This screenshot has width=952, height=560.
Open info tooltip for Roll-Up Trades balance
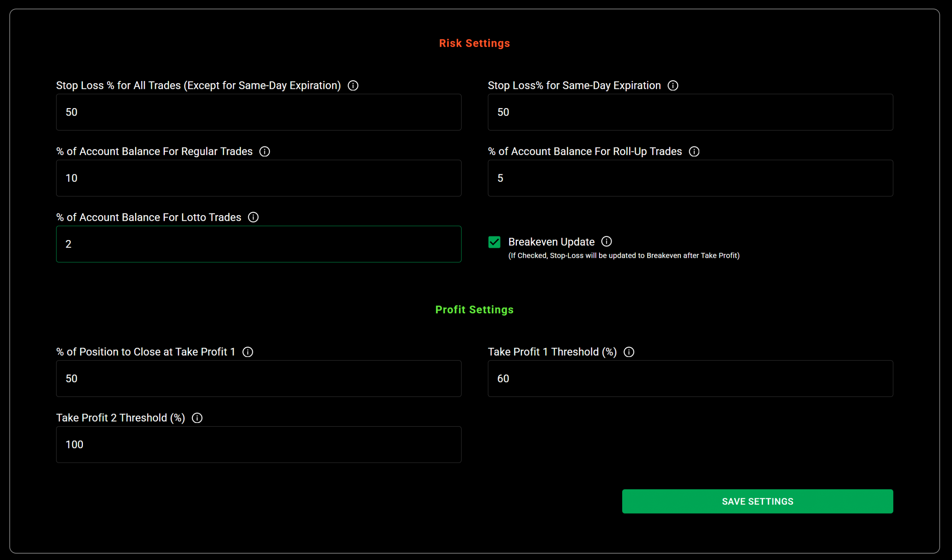click(694, 151)
